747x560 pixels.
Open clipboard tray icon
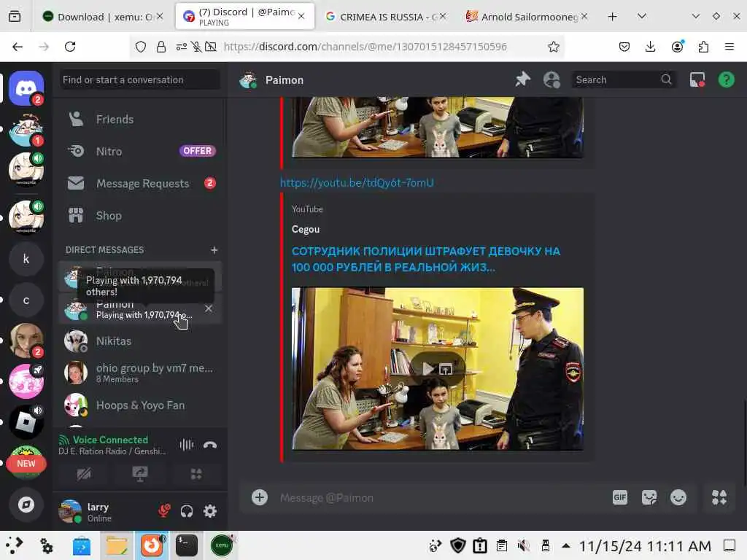501,545
